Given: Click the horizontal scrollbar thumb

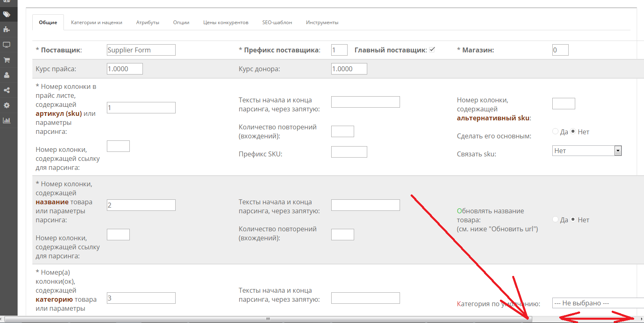Looking at the screenshot, I should coord(268,319).
